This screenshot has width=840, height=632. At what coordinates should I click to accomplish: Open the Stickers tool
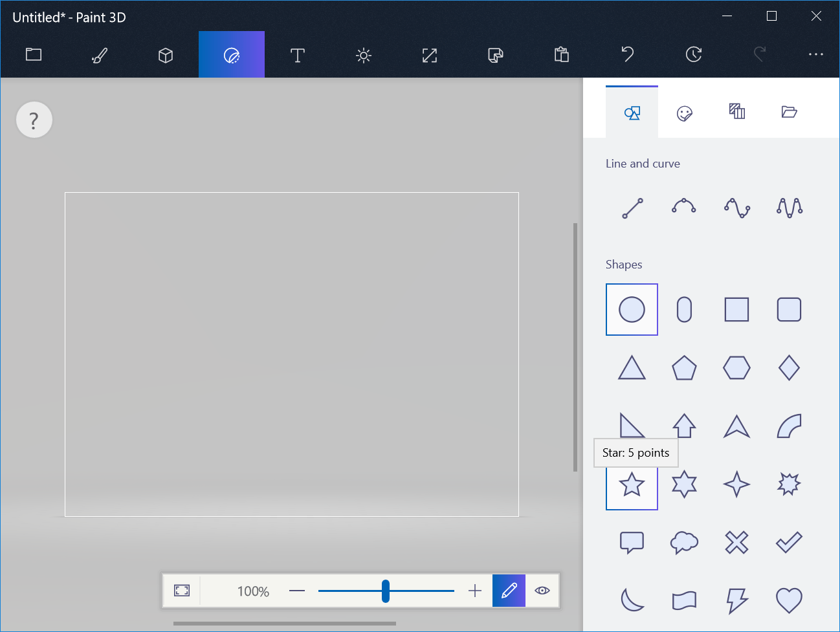tap(495, 55)
